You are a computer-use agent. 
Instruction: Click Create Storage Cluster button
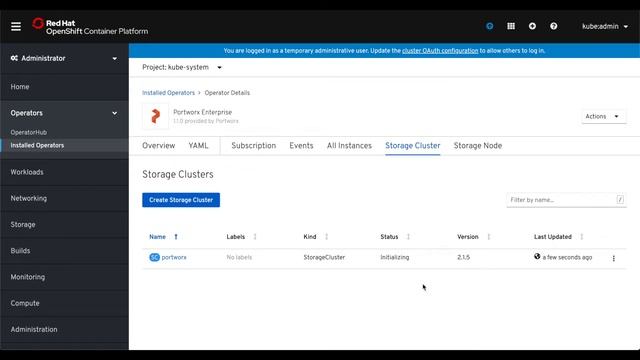(x=181, y=200)
